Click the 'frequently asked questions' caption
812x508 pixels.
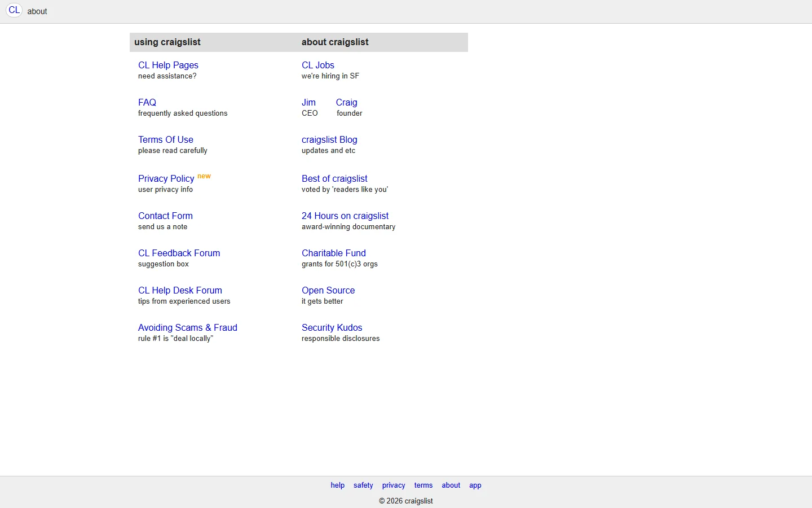[x=183, y=113]
